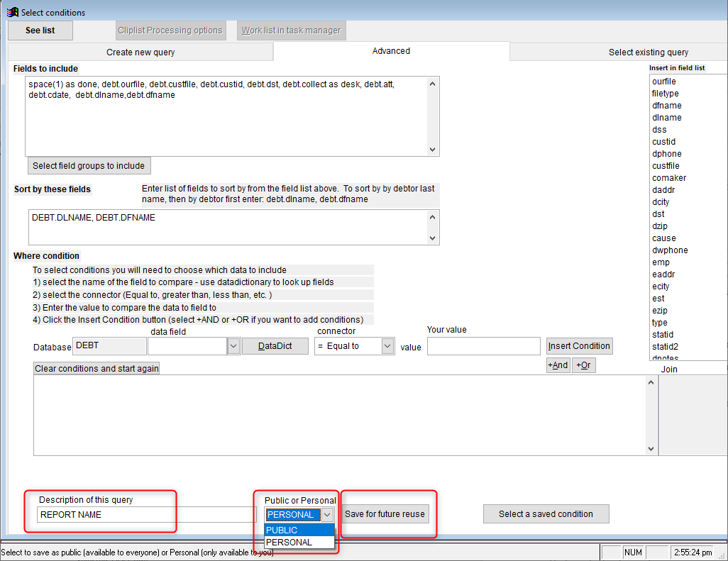Choose PUBLIC from the dropdown list
The image size is (728, 561).
pos(299,530)
